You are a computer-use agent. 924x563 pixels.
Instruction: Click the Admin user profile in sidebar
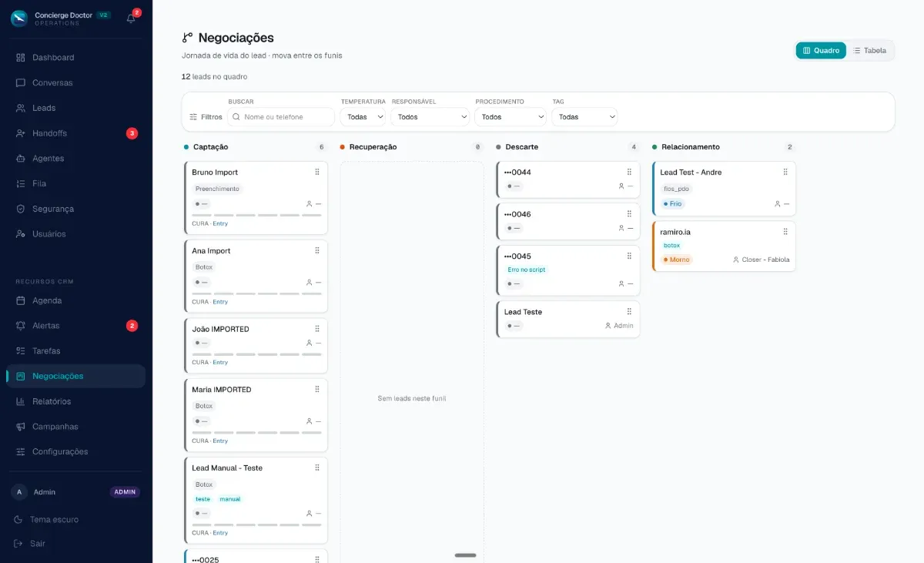click(75, 492)
